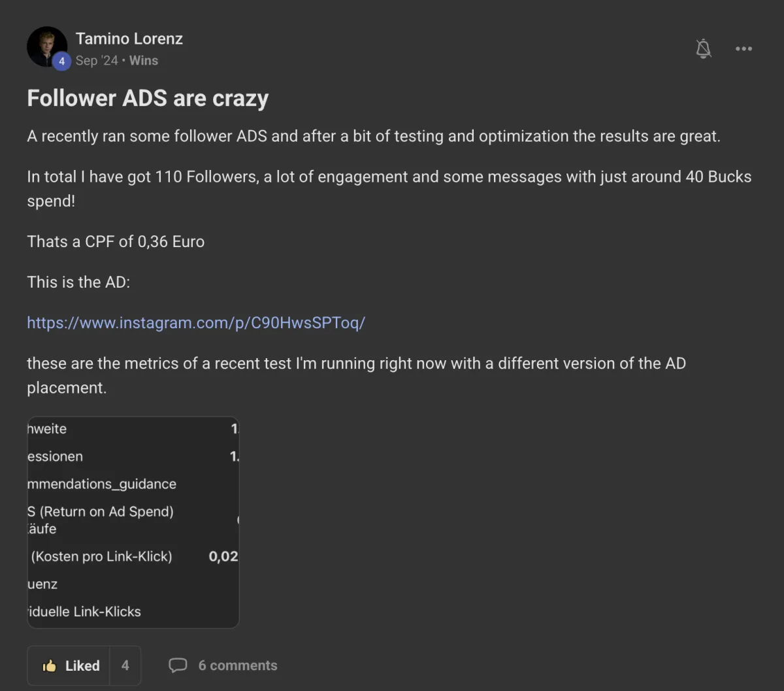
Task: Show who liked via the 4 count
Action: (125, 666)
